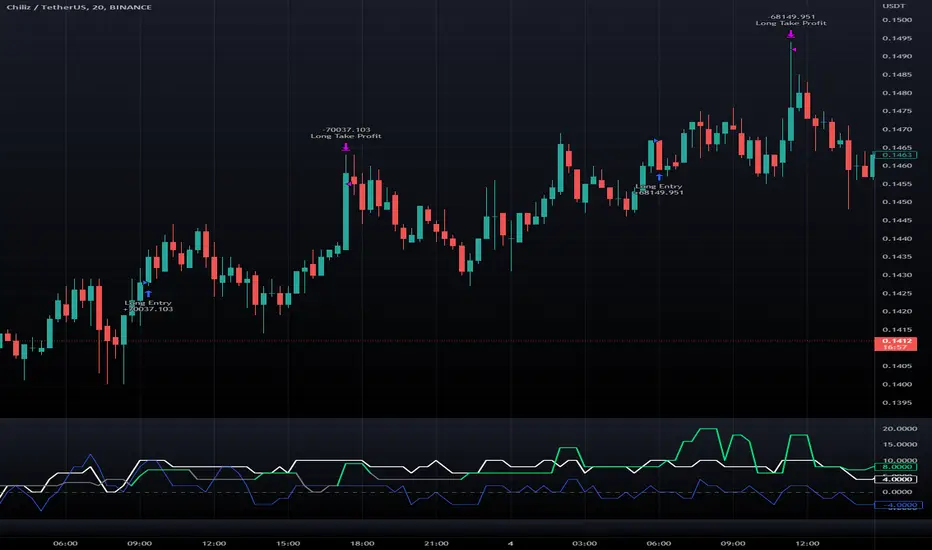Select the Long Take Profit -68149.951 label
Screen dimensions: 932x550
(x=791, y=20)
